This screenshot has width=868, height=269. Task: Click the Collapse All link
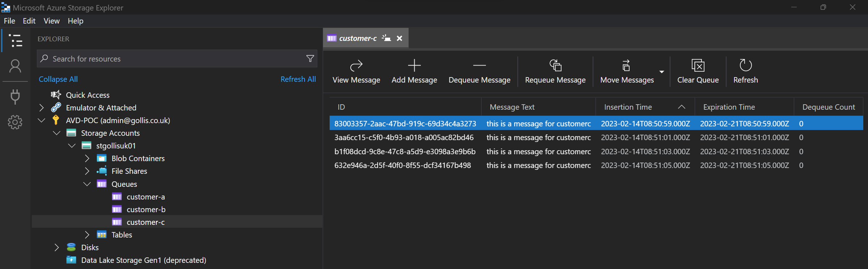point(58,79)
